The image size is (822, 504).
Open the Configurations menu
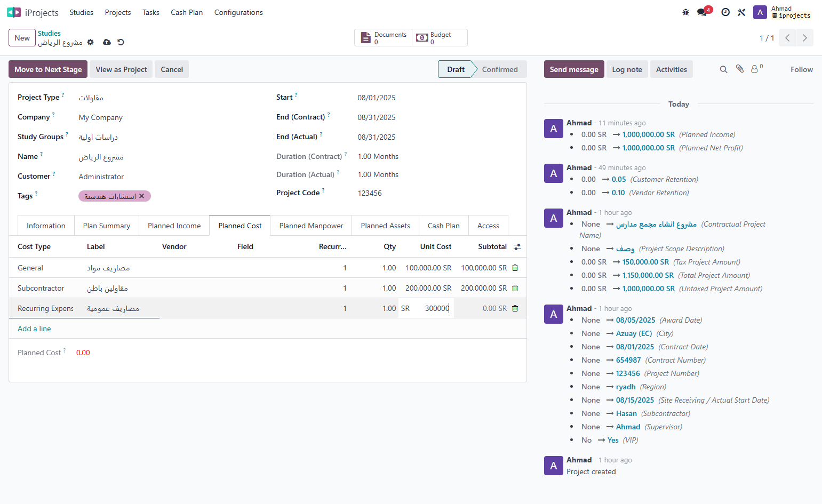click(x=238, y=12)
